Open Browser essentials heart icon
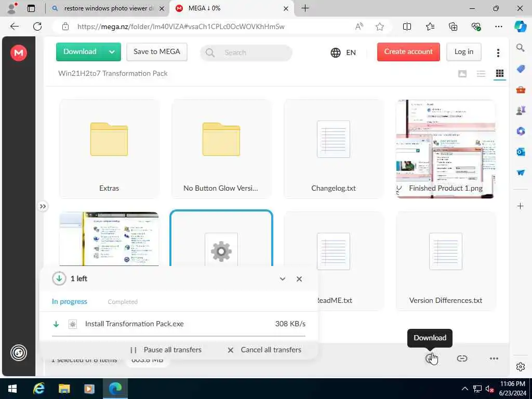 point(476,26)
